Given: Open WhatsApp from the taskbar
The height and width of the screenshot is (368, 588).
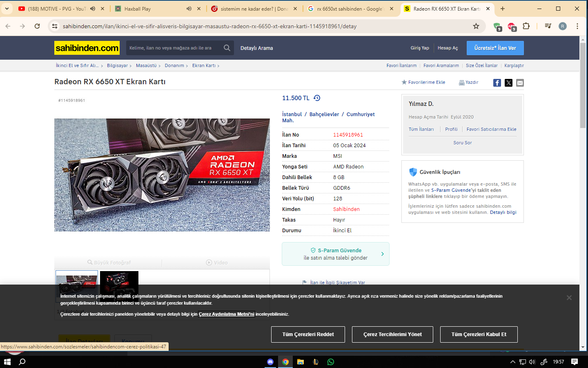Looking at the screenshot, I should [x=331, y=362].
